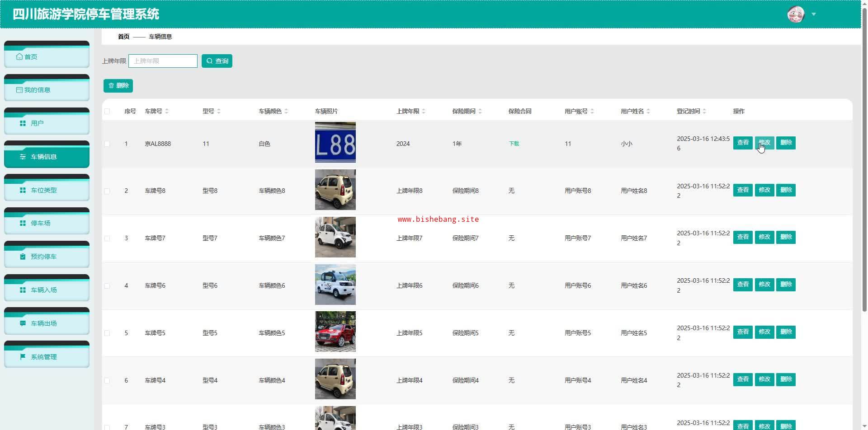Click the grid icon beside 用户
Viewport: 868px width, 430px height.
coord(23,123)
